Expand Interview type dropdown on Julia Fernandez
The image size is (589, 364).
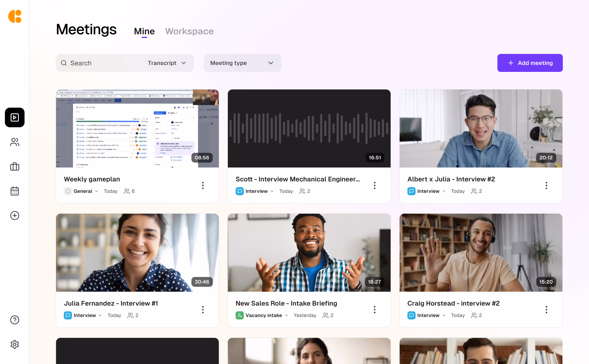tap(100, 315)
